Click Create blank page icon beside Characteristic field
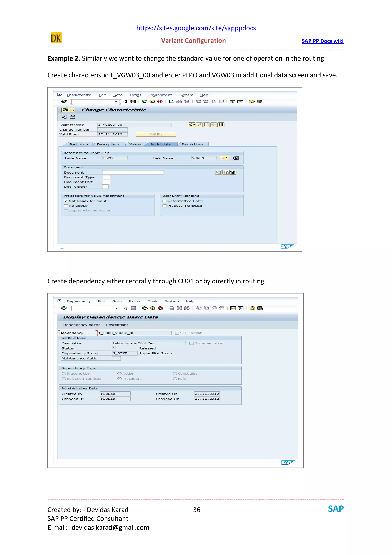The width and height of the screenshot is (392, 555). click(x=207, y=125)
